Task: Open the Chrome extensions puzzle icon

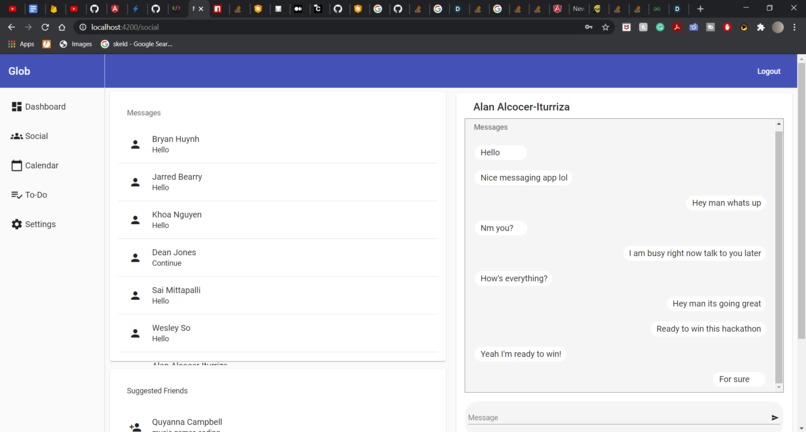Action: 761,27
